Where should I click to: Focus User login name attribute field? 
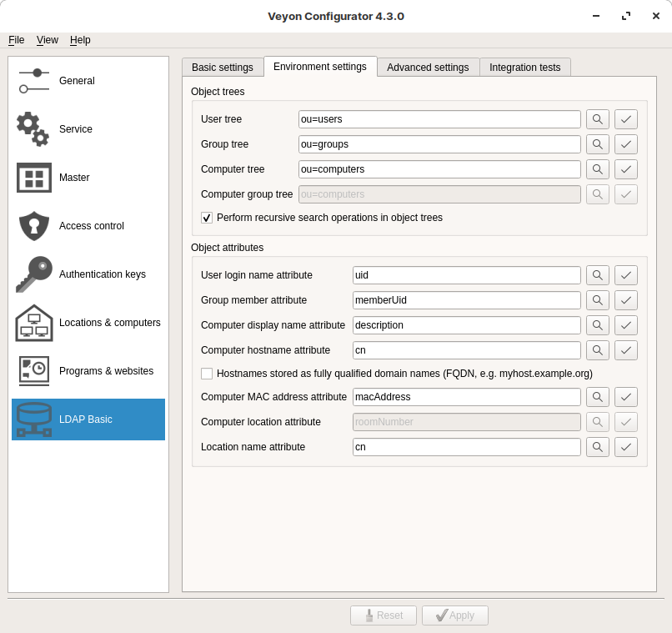[x=467, y=275]
